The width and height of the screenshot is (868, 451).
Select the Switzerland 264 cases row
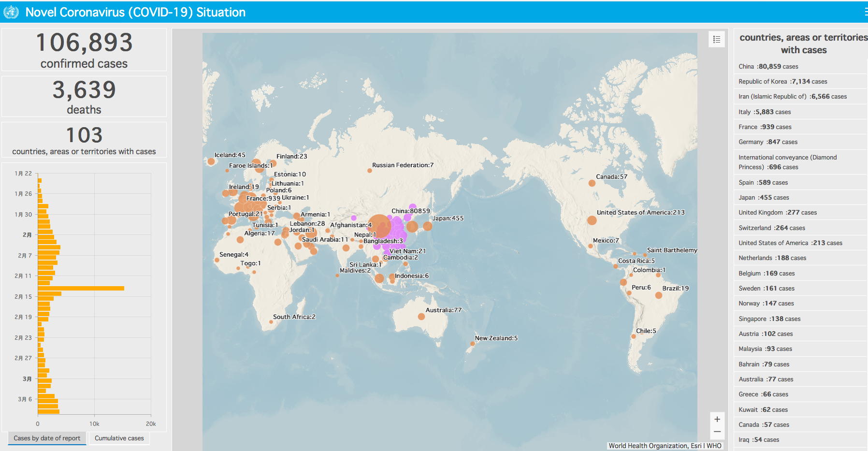tap(800, 228)
